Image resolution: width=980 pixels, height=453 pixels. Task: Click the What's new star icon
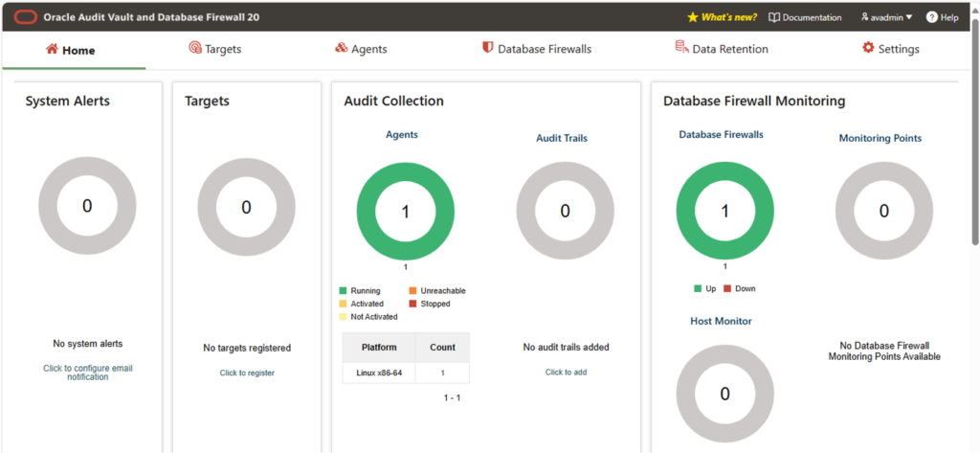click(692, 17)
